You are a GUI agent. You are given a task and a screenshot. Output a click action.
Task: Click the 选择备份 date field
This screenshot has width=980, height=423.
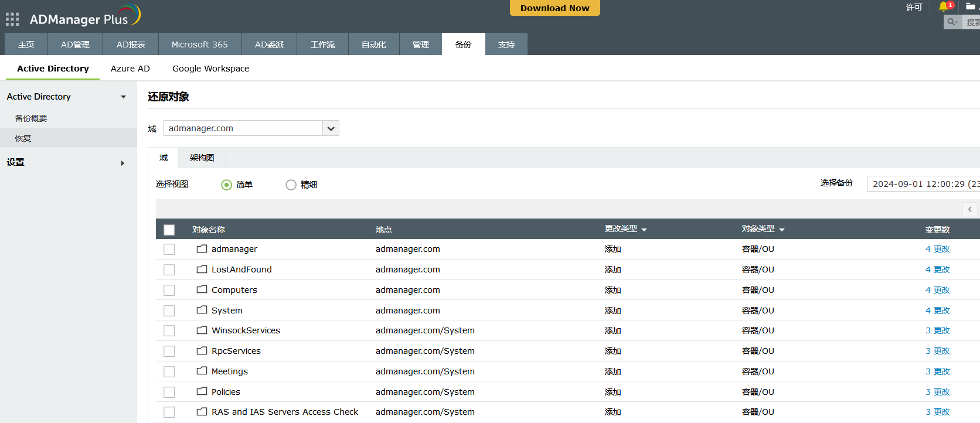tap(924, 184)
